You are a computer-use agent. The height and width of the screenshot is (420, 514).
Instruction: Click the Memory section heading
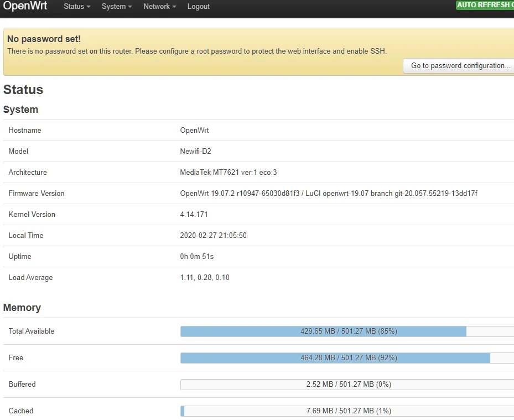click(x=22, y=308)
